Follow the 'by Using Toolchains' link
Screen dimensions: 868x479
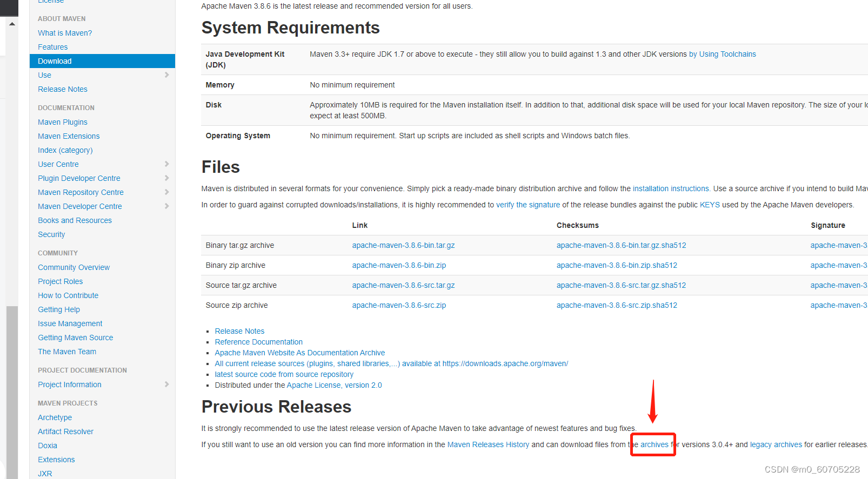point(723,54)
